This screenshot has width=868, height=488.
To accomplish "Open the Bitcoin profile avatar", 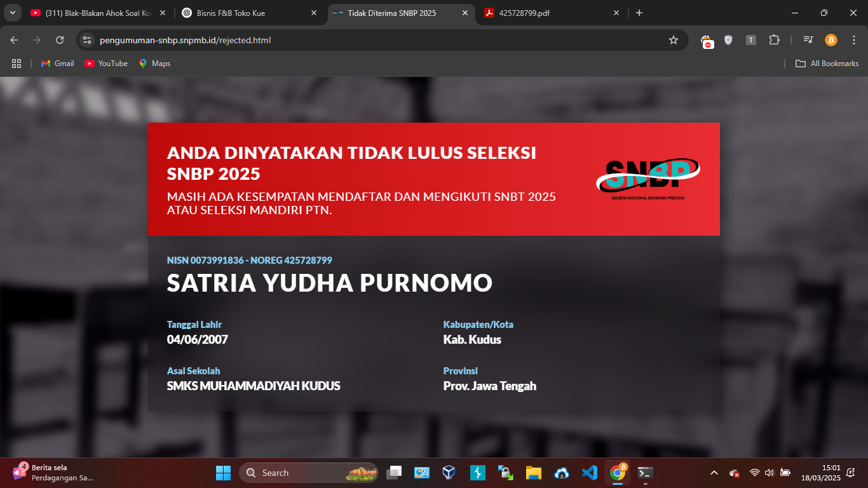I will coord(831,40).
